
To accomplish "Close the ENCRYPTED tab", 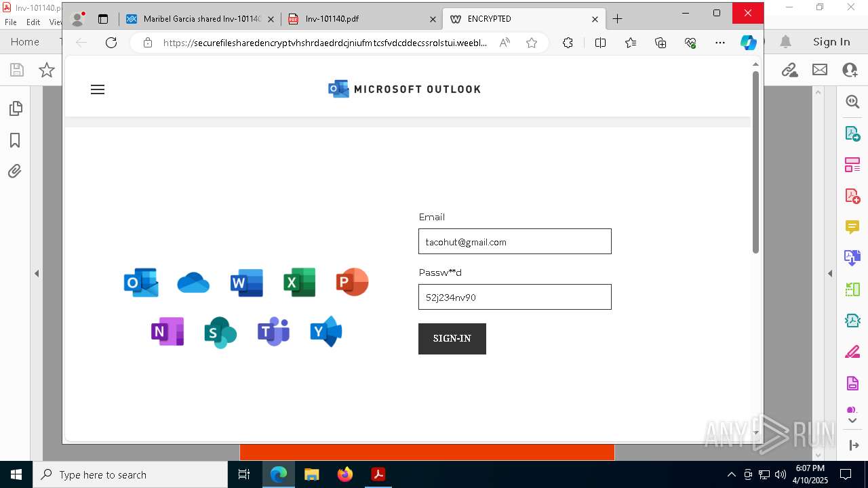I will pyautogui.click(x=595, y=19).
